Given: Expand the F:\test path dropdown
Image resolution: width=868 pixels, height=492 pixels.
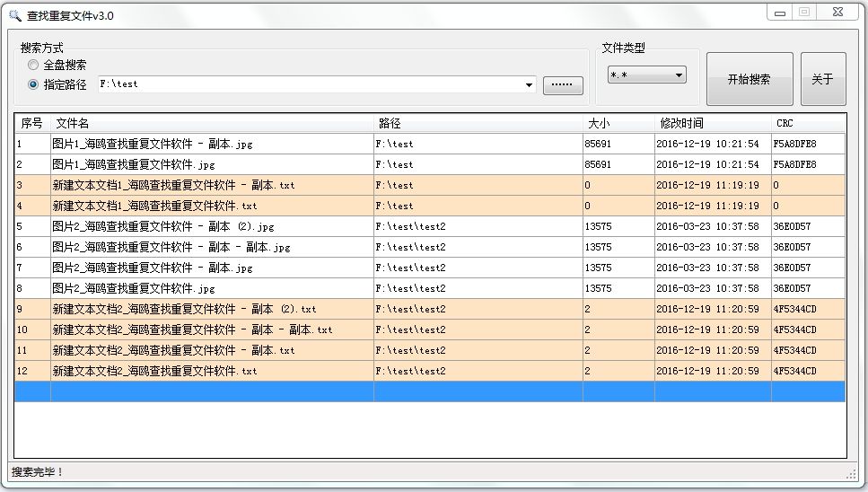Looking at the screenshot, I should (x=529, y=85).
